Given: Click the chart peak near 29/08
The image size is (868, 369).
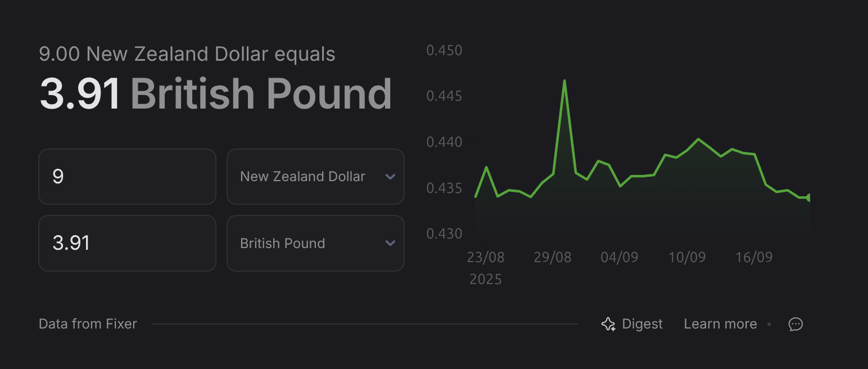Looking at the screenshot, I should pos(564,81).
